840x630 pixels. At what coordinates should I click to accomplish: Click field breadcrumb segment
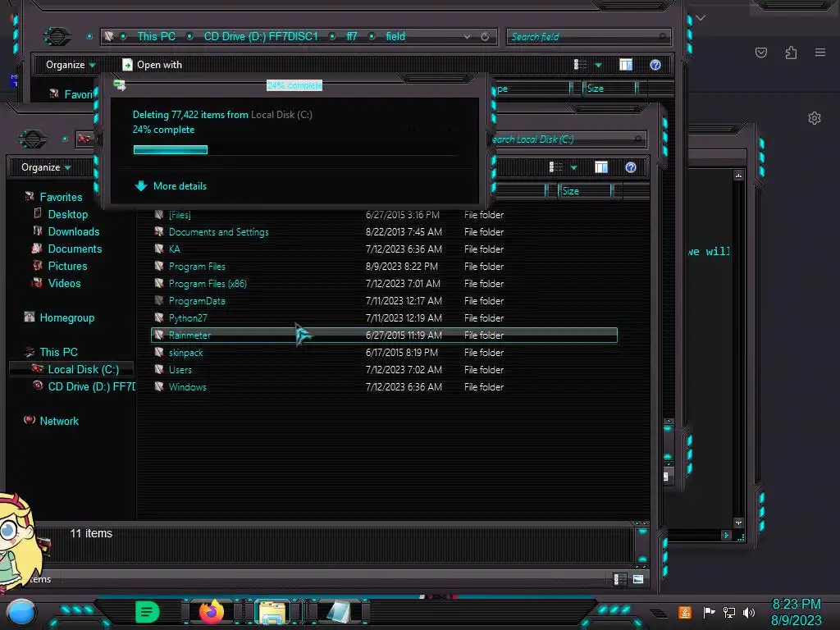(395, 36)
